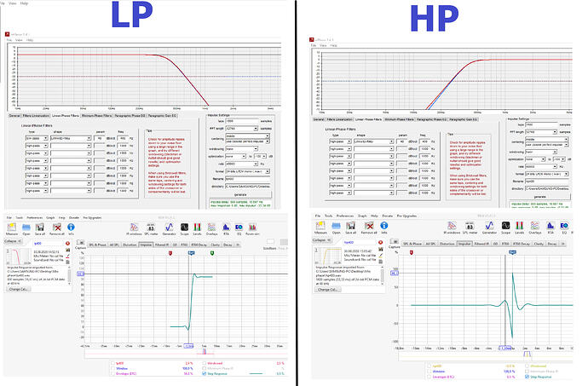Click taps input field in HP rePhase

click(541, 124)
